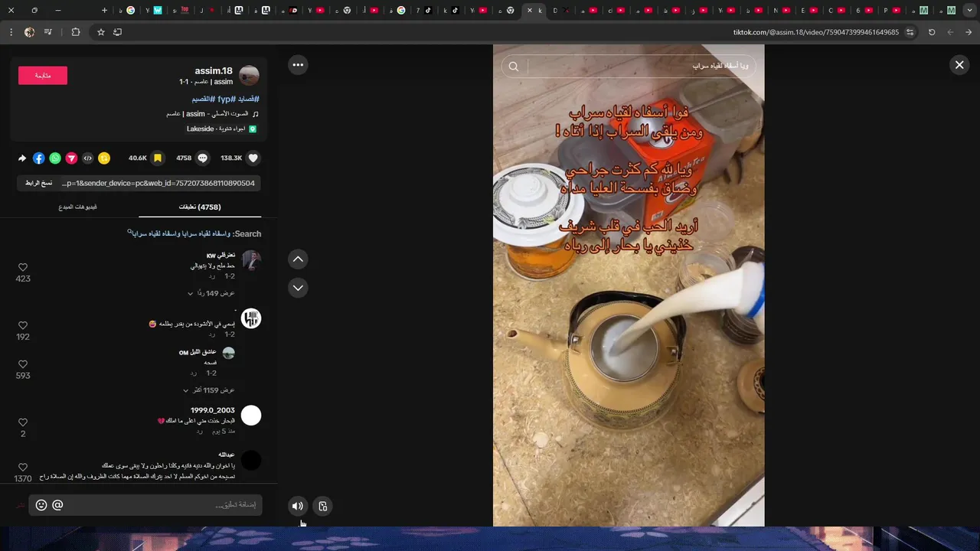Open the عاشق الليل commenter avatar
Screen dimensions: 980x551
[x=228, y=353]
